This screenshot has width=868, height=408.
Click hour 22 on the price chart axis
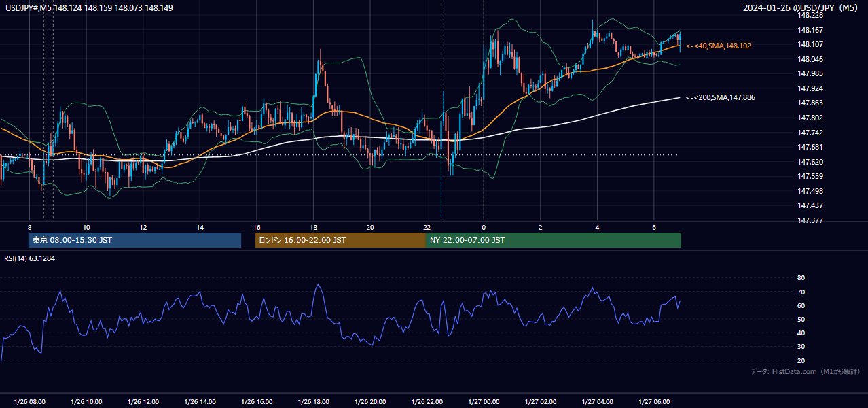[427, 227]
